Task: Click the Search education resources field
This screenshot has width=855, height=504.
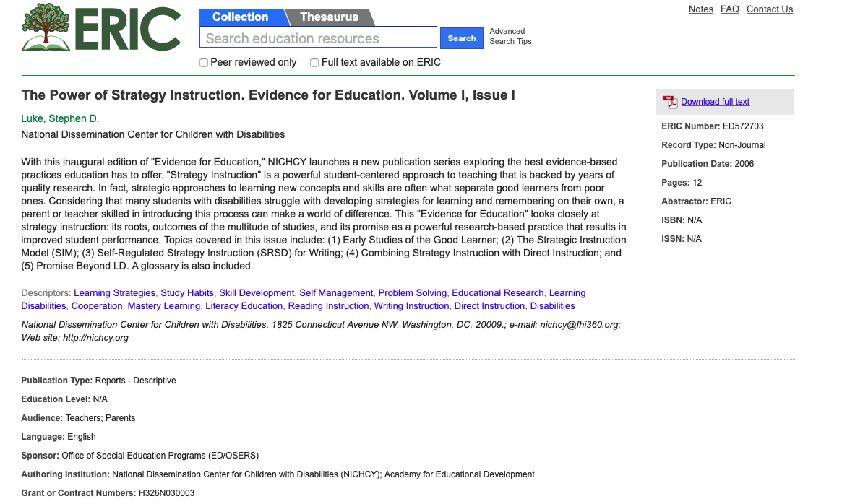Action: coord(319,38)
